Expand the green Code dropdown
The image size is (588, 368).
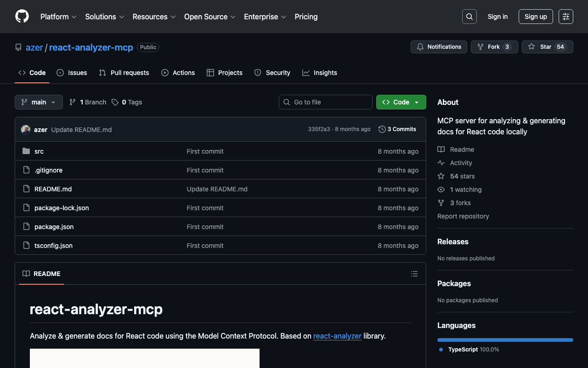pos(401,102)
